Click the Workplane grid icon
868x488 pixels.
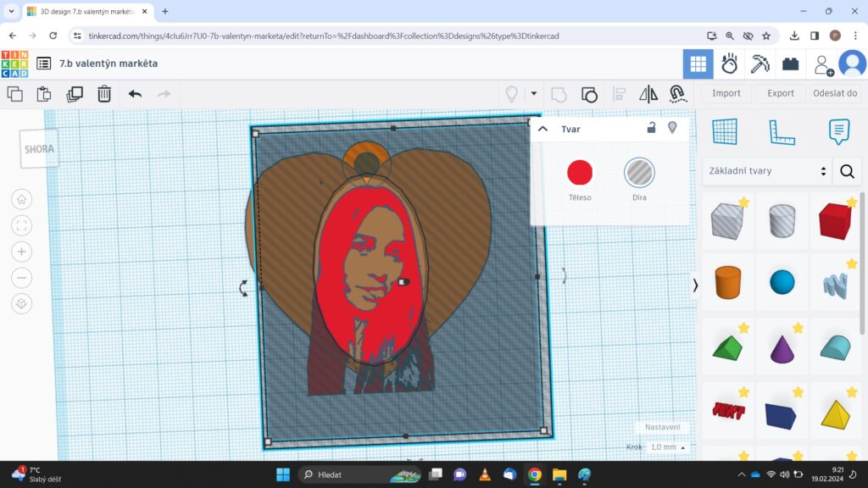pos(725,131)
